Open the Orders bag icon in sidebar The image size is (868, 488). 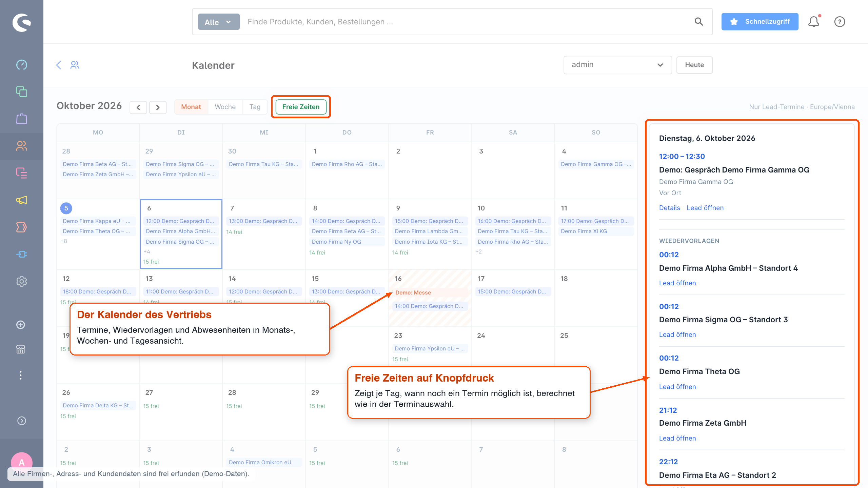coord(22,119)
